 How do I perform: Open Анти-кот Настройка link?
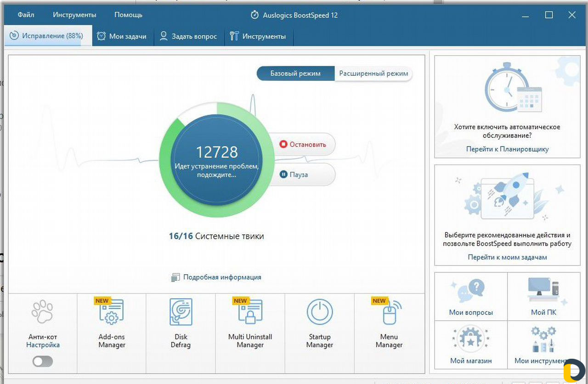pos(43,345)
